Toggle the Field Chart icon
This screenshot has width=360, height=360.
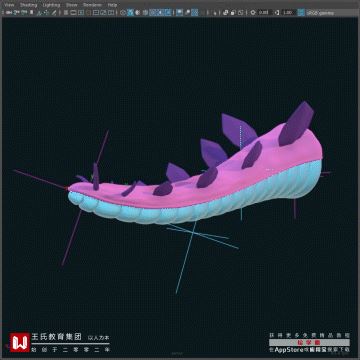(x=96, y=13)
